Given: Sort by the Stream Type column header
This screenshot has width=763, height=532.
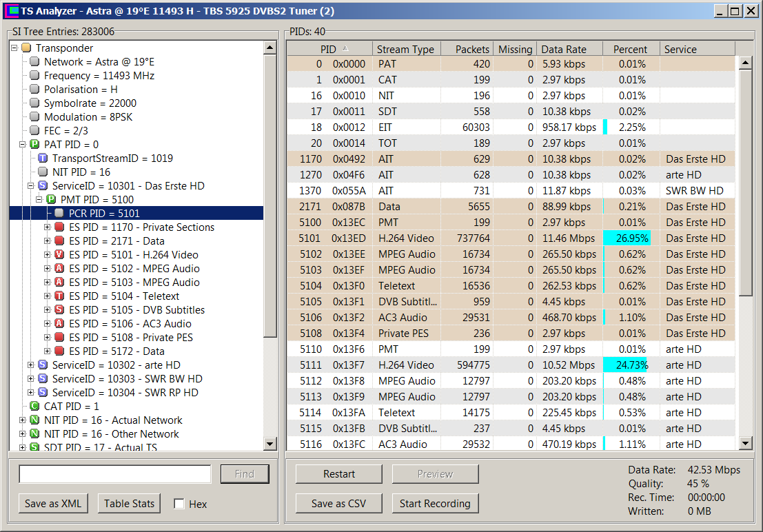Looking at the screenshot, I should 405,49.
